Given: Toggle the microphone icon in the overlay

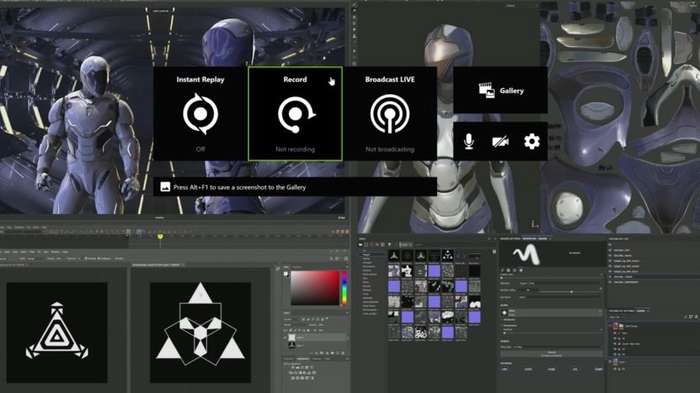Looking at the screenshot, I should pos(469,142).
